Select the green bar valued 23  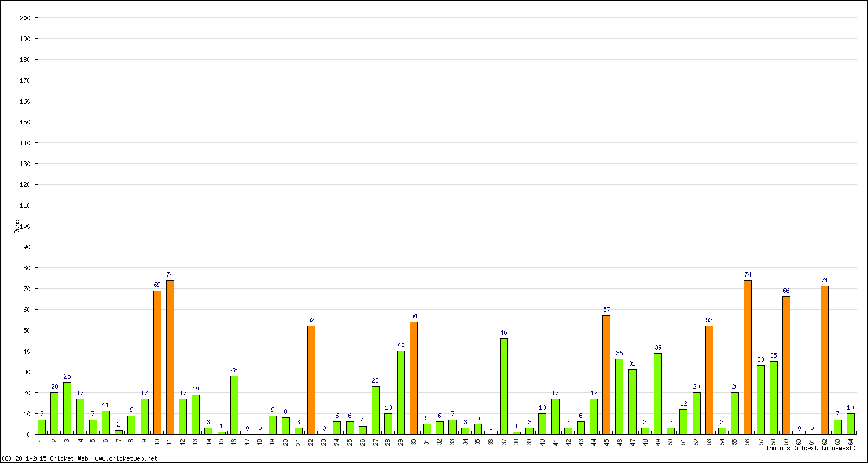click(x=376, y=410)
